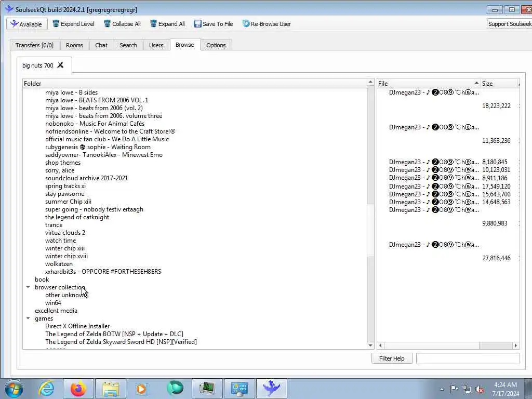532x399 pixels.
Task: Click the filter text input field
Action: [468, 358]
